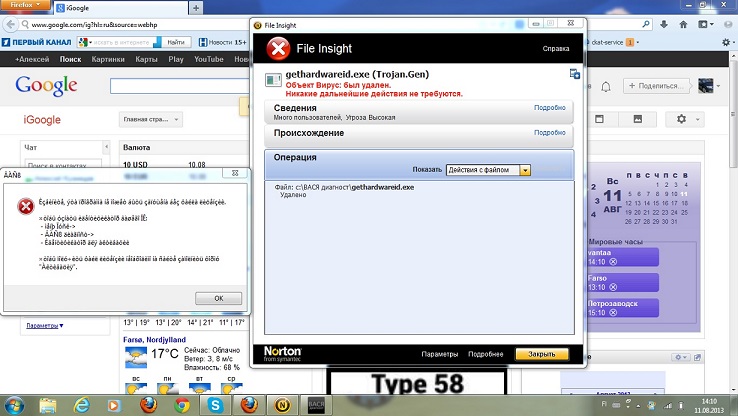738x416 pixels.
Task: Collapse the Чат panel arrow
Action: click(x=106, y=147)
